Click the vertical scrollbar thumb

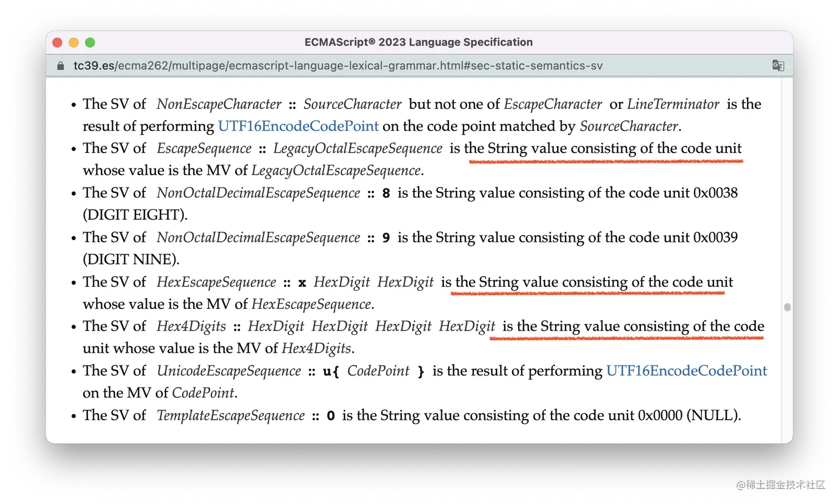coord(787,307)
